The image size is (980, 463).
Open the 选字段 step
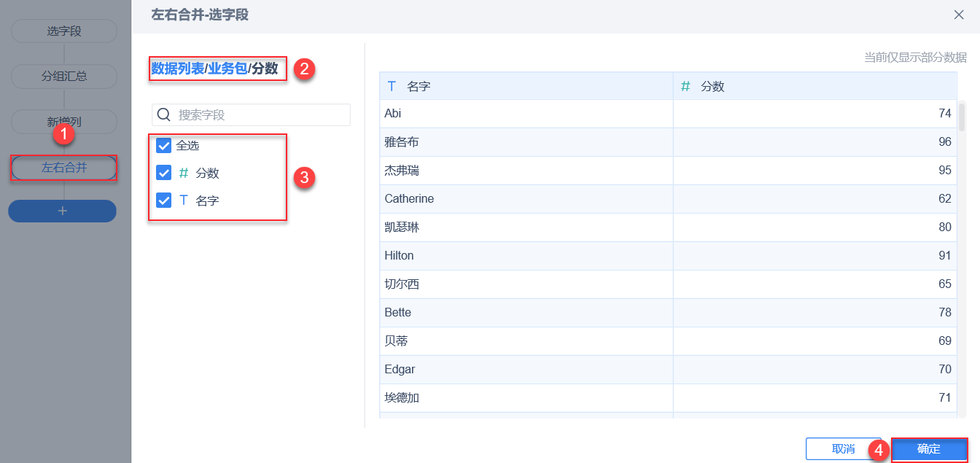point(63,31)
